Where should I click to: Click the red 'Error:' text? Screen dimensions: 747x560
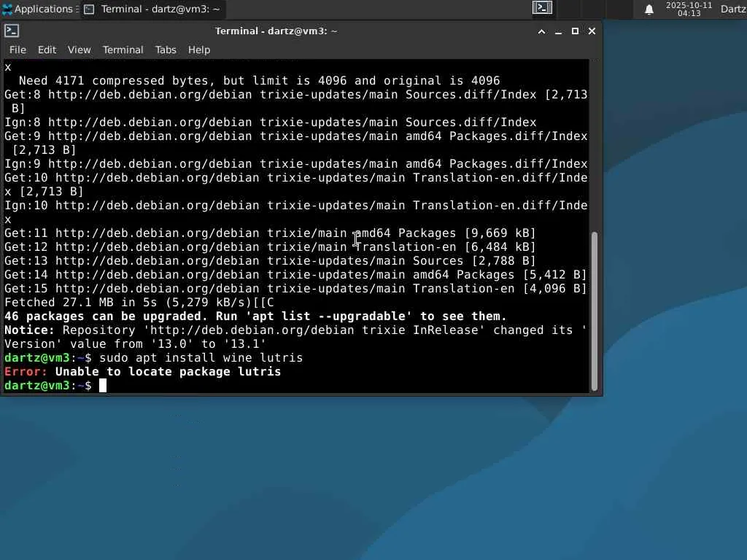[x=26, y=371]
